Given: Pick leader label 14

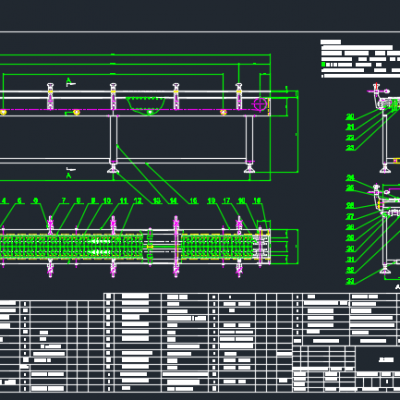Looking at the screenshot, I should pyautogui.click(x=173, y=201).
